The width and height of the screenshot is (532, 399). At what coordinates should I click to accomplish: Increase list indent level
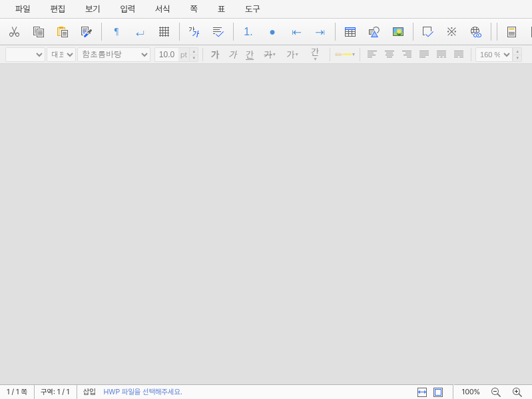coord(320,32)
